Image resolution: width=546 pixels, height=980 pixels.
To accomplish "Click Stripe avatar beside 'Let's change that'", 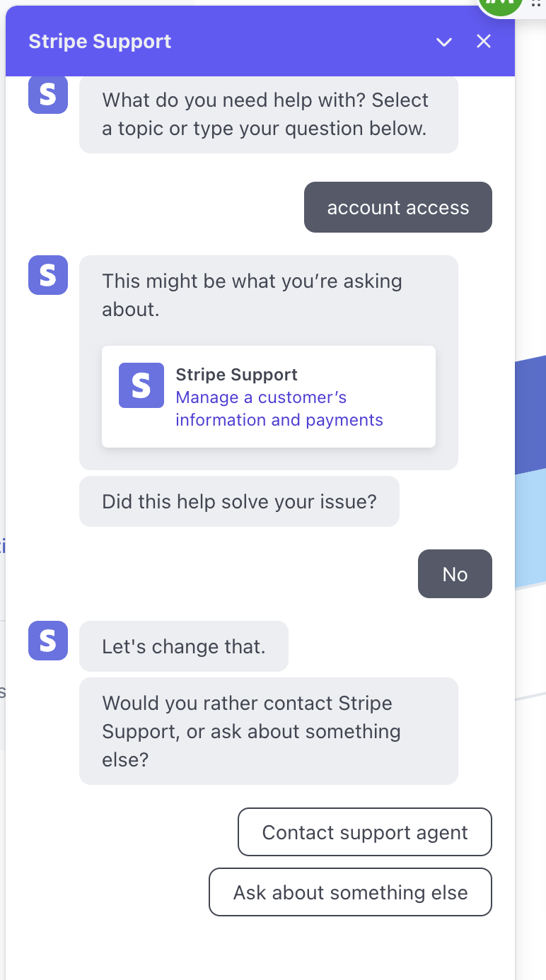I will [x=47, y=641].
